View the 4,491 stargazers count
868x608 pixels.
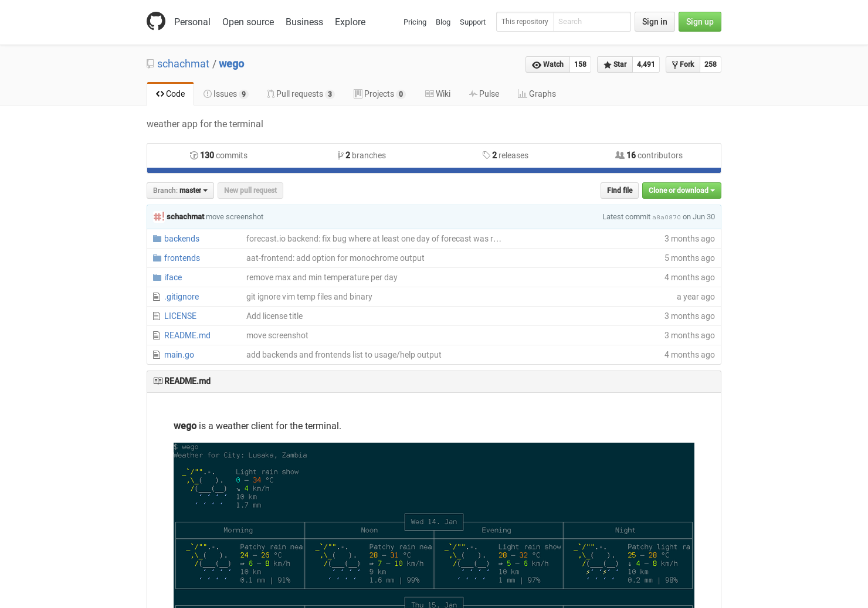click(x=646, y=64)
